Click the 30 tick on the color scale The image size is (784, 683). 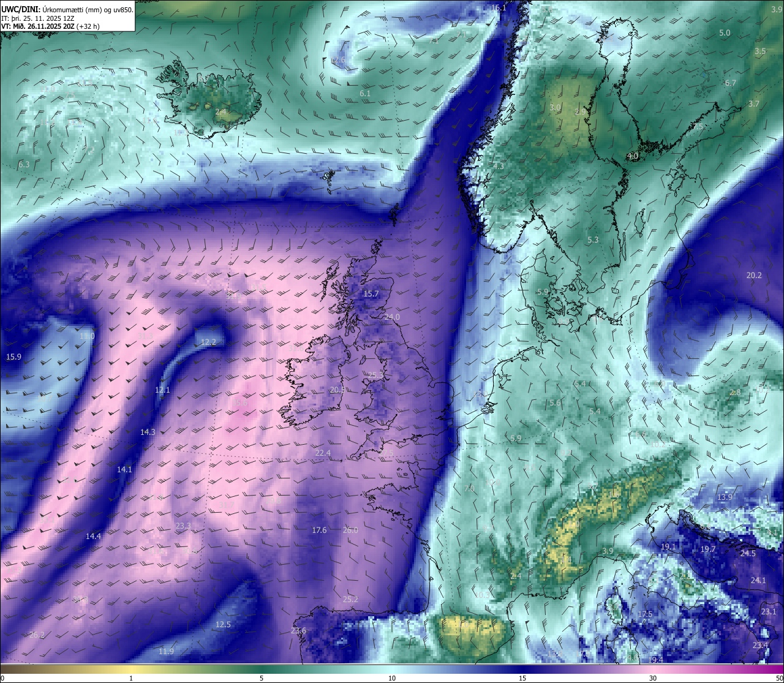(x=653, y=678)
